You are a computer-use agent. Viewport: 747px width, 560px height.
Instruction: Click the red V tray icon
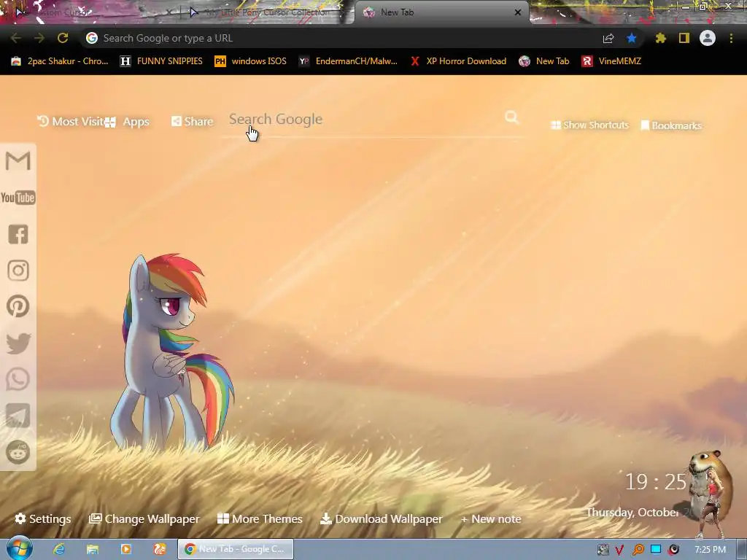click(x=619, y=550)
